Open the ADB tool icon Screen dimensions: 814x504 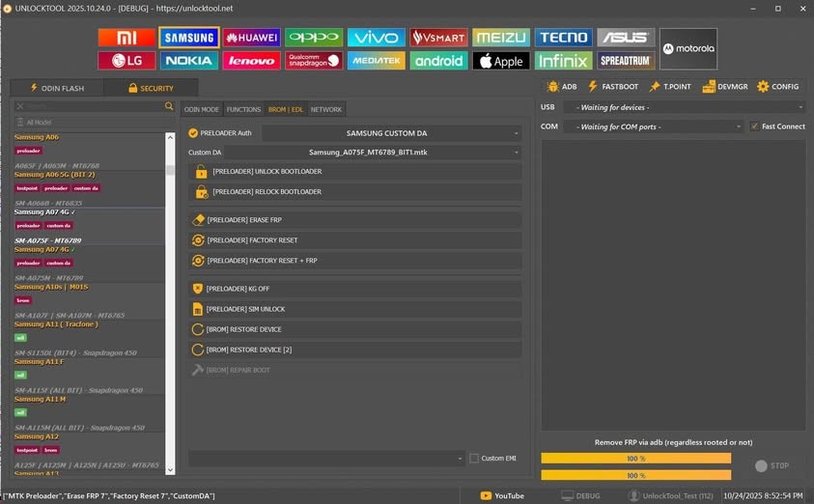click(562, 87)
